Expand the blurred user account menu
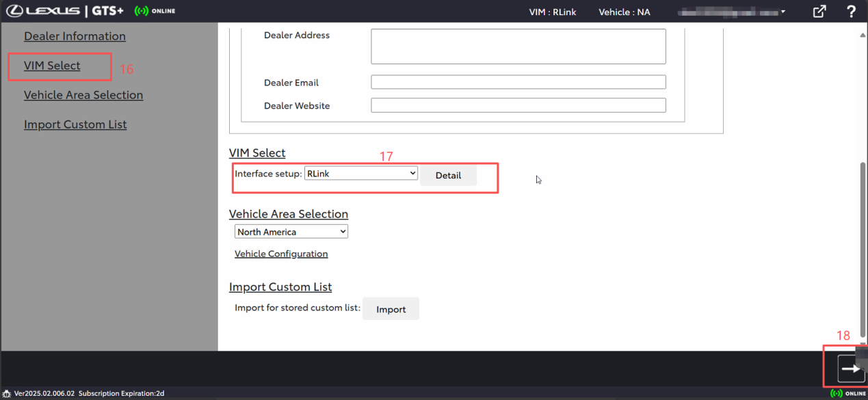 [x=731, y=12]
